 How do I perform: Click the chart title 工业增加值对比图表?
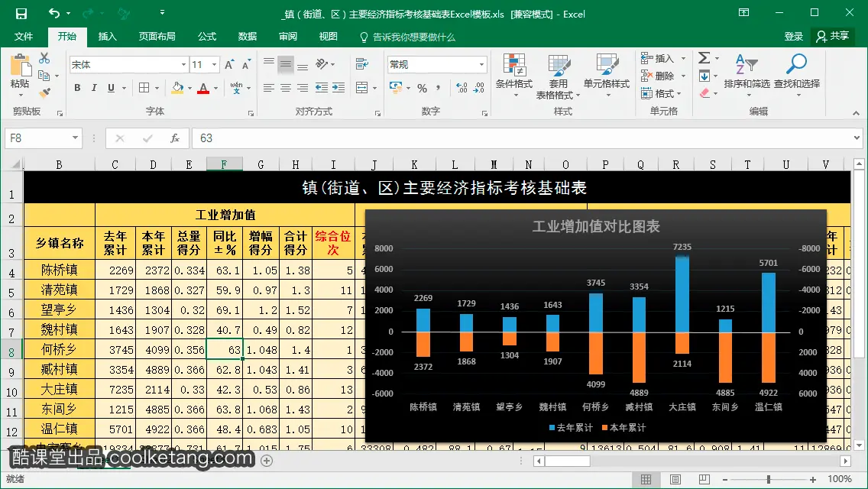coord(596,226)
